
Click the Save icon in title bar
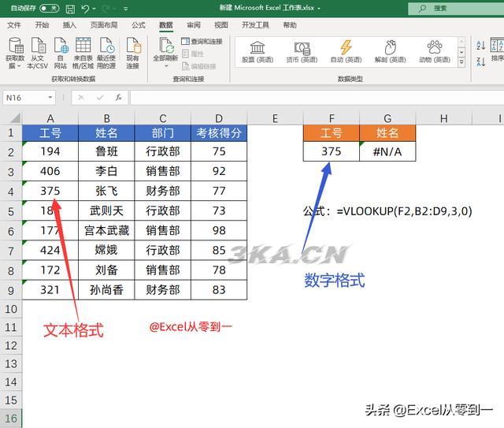point(70,9)
